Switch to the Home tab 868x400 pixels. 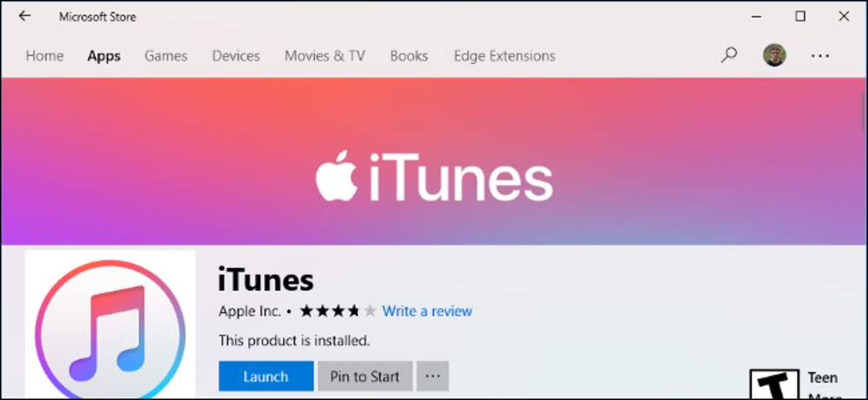click(45, 56)
